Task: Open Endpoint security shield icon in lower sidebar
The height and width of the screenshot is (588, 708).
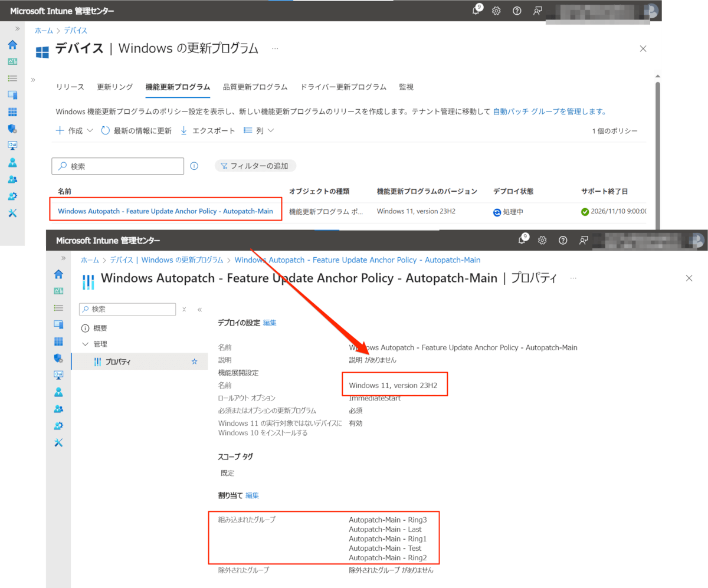Action: point(58,358)
